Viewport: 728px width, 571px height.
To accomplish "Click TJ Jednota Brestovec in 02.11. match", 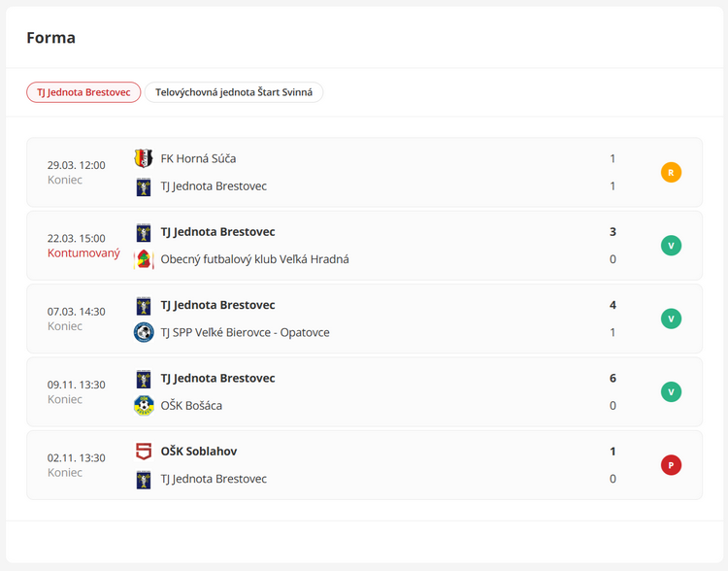I will tap(214, 479).
